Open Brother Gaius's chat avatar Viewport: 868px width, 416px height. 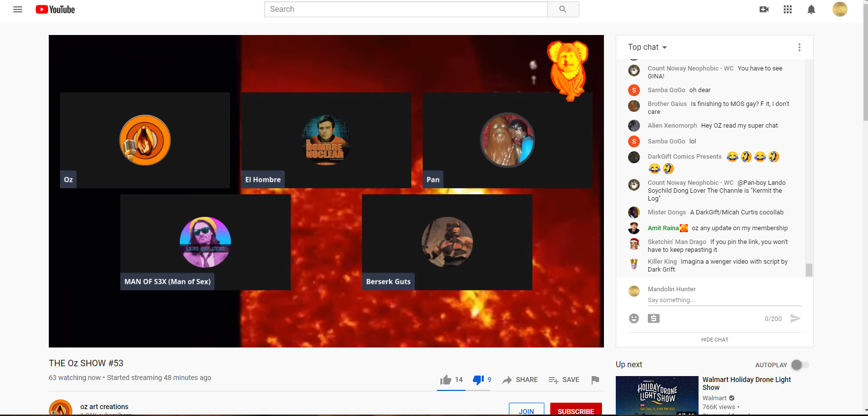[634, 106]
